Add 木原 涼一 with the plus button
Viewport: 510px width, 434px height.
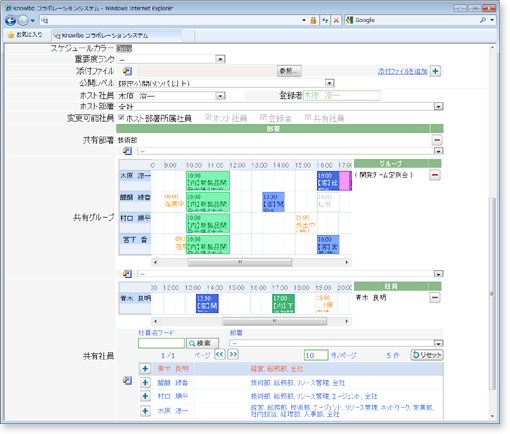pyautogui.click(x=145, y=411)
